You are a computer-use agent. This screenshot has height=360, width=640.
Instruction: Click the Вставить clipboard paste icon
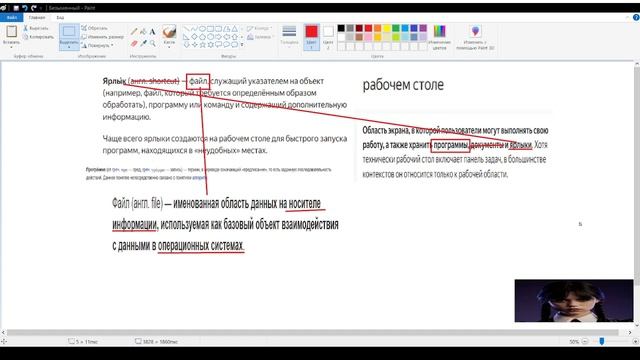click(x=11, y=31)
